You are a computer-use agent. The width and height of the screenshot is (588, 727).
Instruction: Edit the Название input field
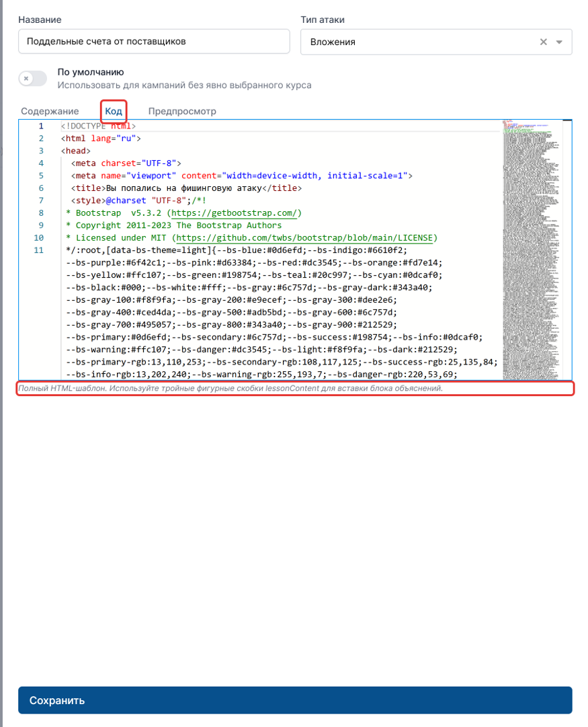point(154,41)
